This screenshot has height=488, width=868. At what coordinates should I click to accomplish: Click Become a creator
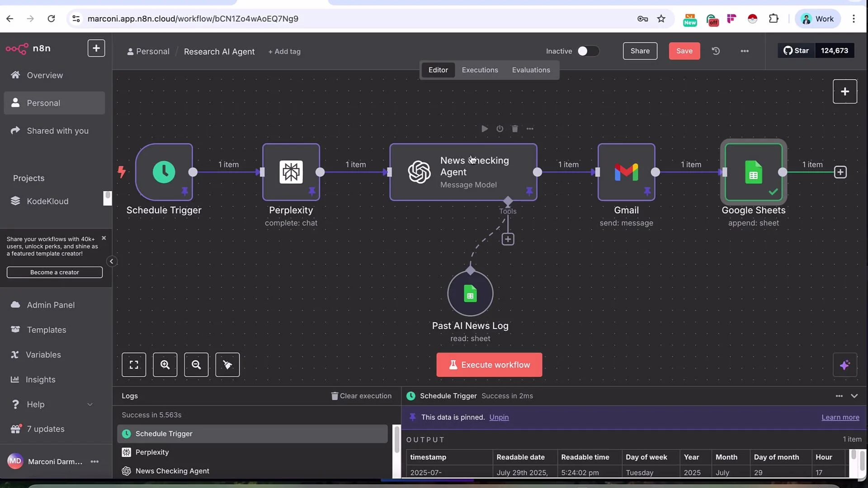(54, 272)
